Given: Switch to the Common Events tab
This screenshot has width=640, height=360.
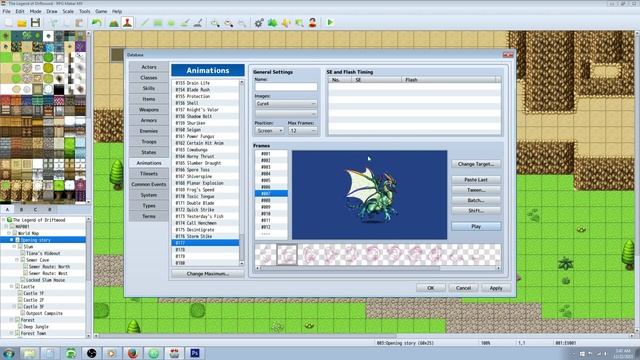Looking at the screenshot, I should pyautogui.click(x=149, y=184).
